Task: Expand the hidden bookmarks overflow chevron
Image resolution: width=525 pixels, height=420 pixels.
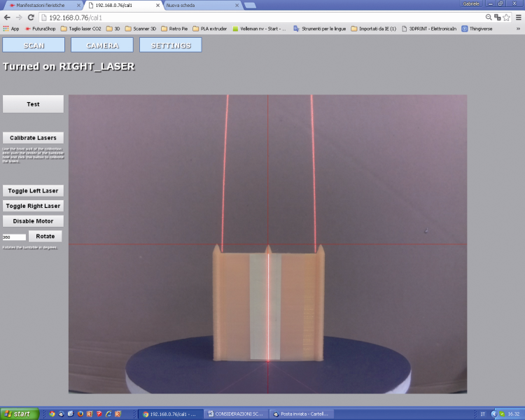Action: [518, 29]
